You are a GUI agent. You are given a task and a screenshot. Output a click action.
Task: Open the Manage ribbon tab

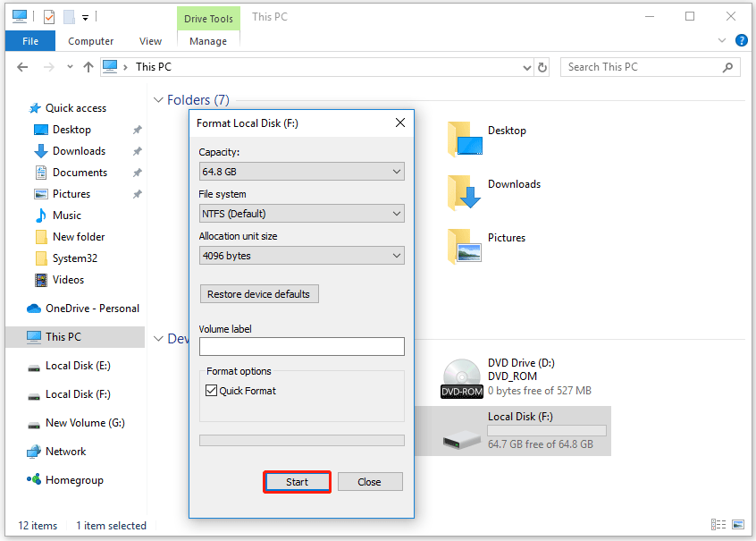[208, 41]
